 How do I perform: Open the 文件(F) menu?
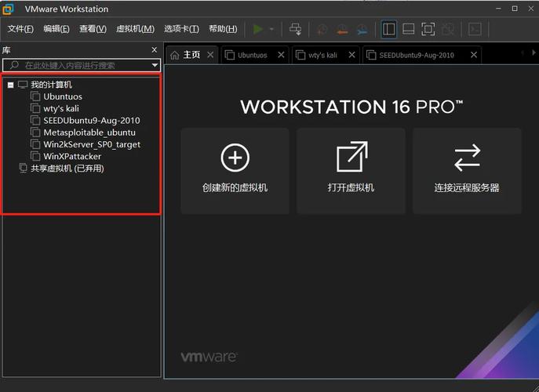[x=20, y=29]
